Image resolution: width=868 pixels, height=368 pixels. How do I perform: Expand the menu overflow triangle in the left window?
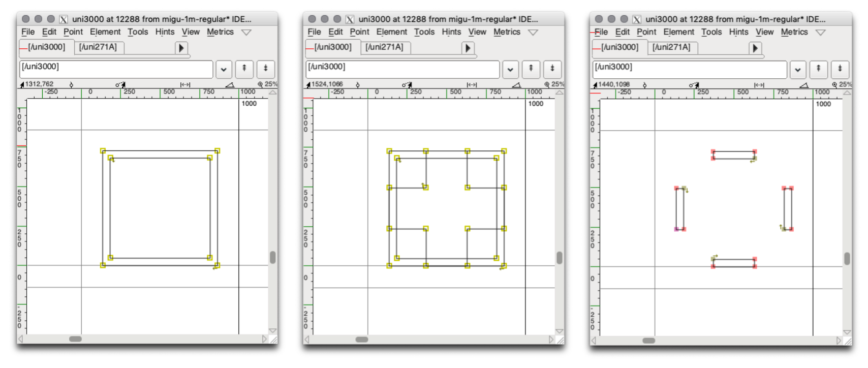(246, 33)
